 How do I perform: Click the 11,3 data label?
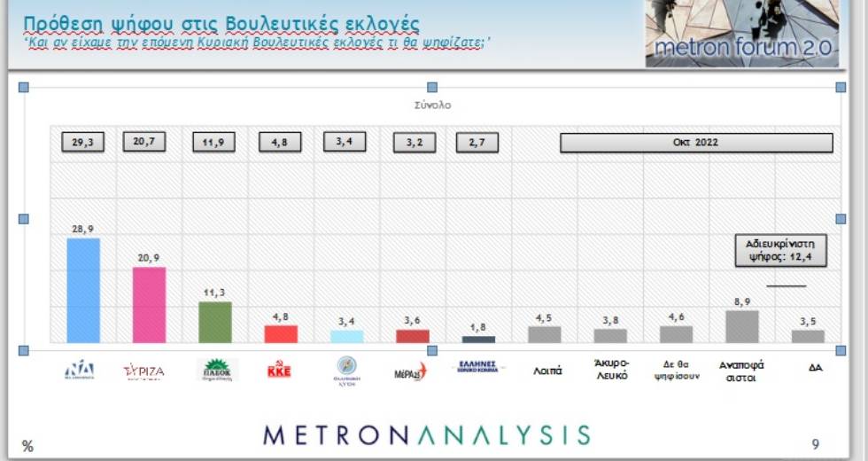[x=214, y=293]
